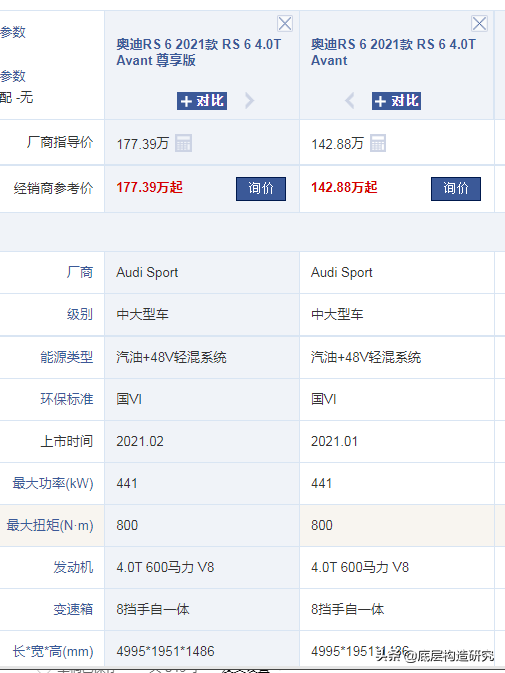
Task: Select 142.88万 guide price value
Action: (x=337, y=144)
